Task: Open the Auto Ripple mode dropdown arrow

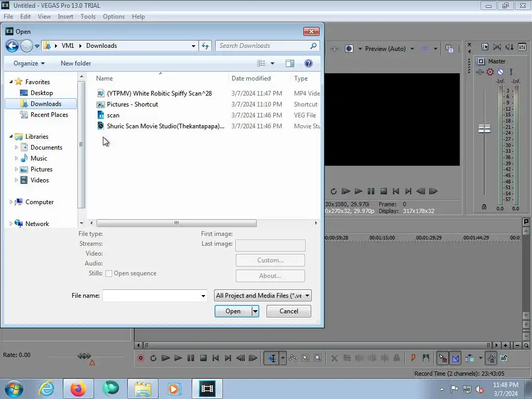Action: coord(481,358)
